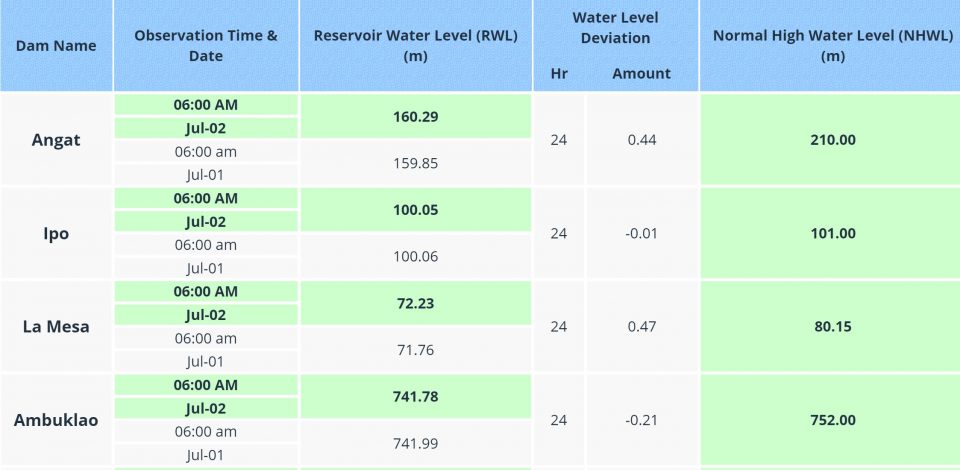This screenshot has width=960, height=470.
Task: Click the Water Level Deviation header
Action: click(x=615, y=28)
